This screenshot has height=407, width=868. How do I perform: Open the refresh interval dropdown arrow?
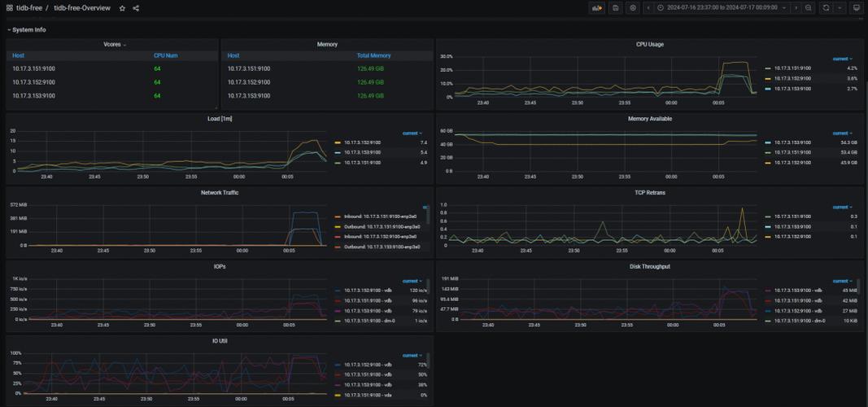tap(840, 8)
